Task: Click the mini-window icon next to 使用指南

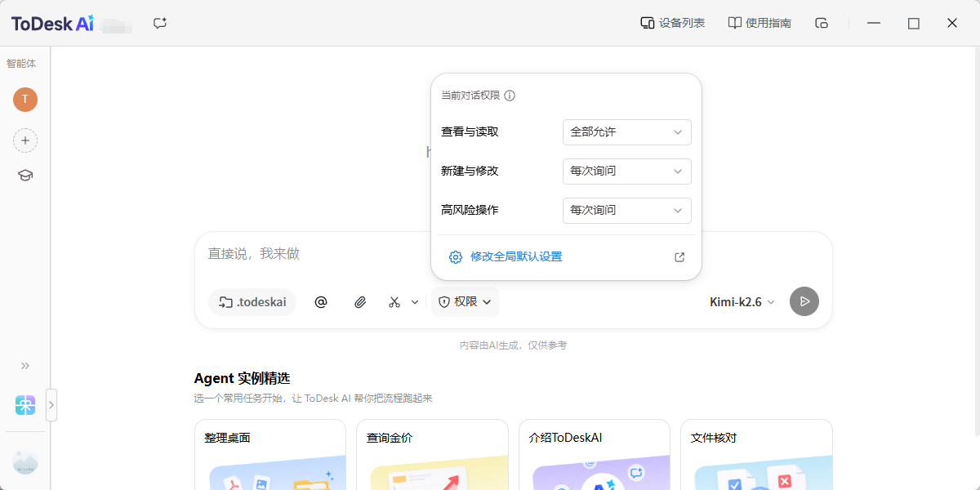Action: click(822, 23)
